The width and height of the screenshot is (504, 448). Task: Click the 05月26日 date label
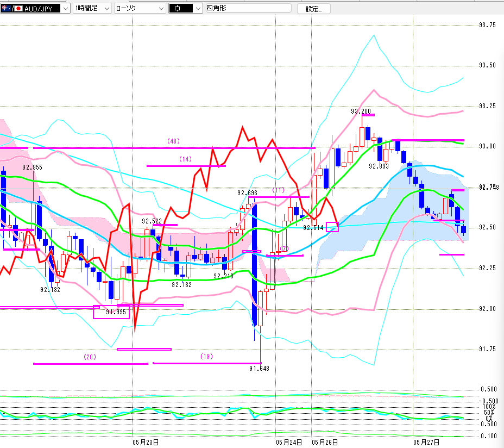point(325,442)
